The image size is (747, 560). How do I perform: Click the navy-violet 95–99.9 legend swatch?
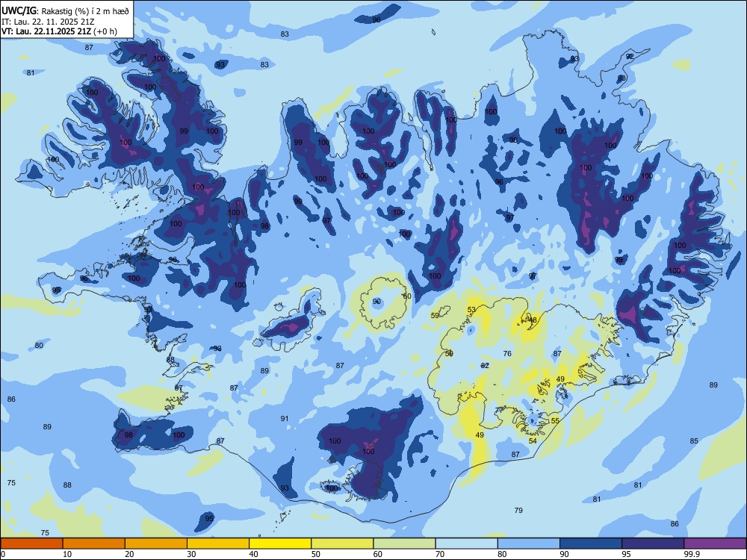tap(653, 544)
